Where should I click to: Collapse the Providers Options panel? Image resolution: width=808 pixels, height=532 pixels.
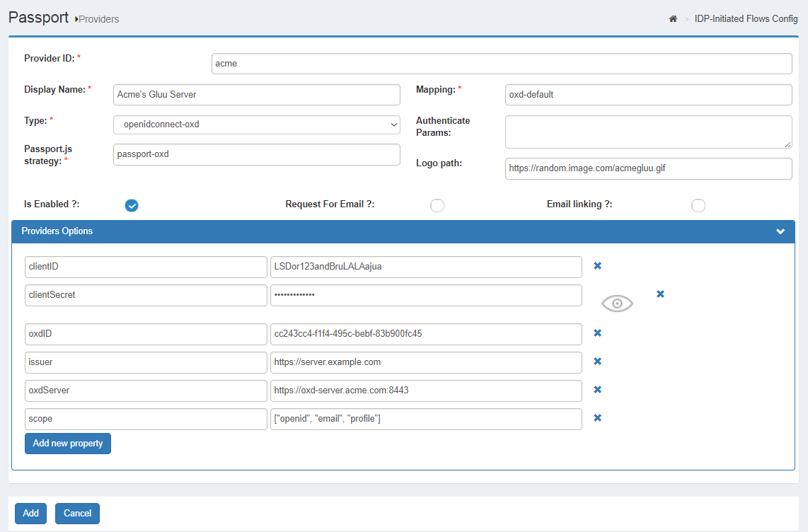pyautogui.click(x=780, y=231)
